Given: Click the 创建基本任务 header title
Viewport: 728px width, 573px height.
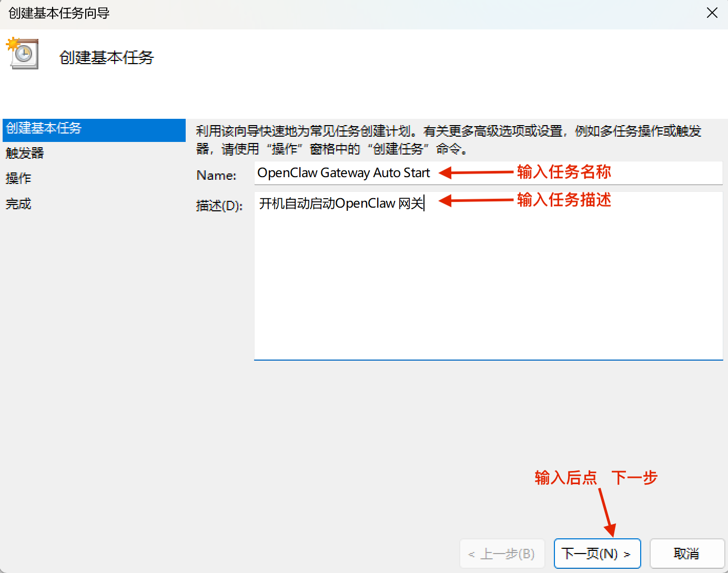Looking at the screenshot, I should pyautogui.click(x=107, y=57).
